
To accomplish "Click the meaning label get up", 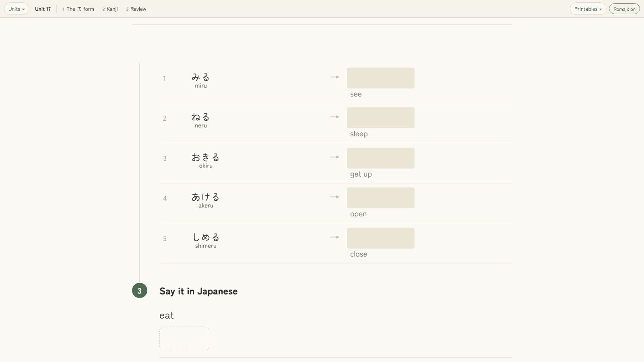I will [361, 174].
